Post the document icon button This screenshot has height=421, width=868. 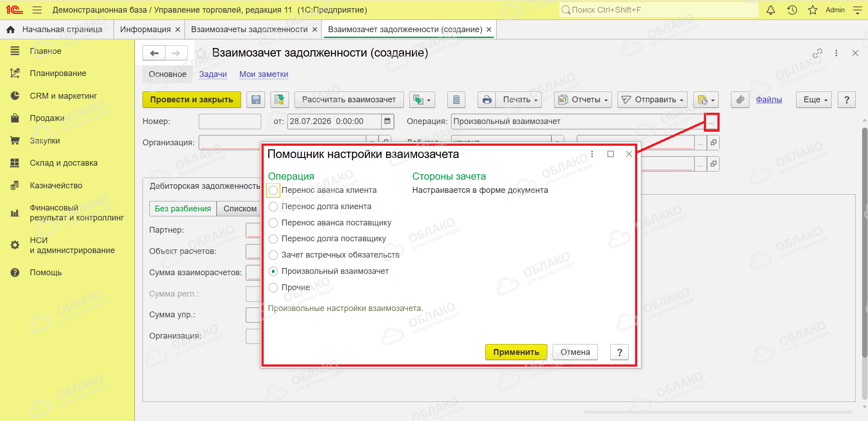(280, 100)
